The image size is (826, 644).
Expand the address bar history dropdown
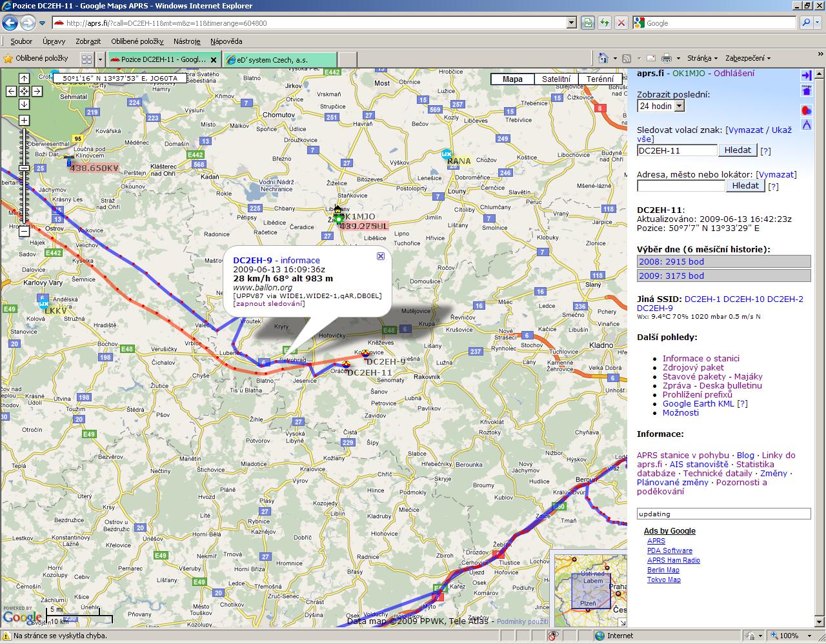click(572, 23)
